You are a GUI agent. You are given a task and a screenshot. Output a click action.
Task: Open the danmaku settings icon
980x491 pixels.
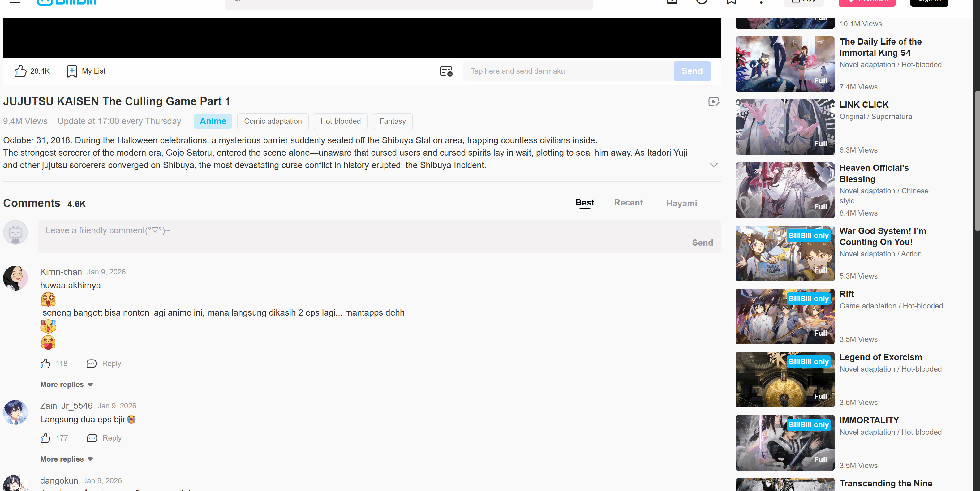click(446, 71)
